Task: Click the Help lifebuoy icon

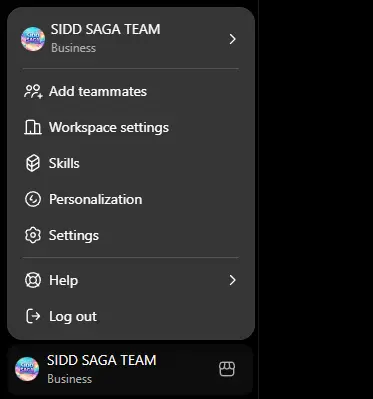Action: point(33,280)
